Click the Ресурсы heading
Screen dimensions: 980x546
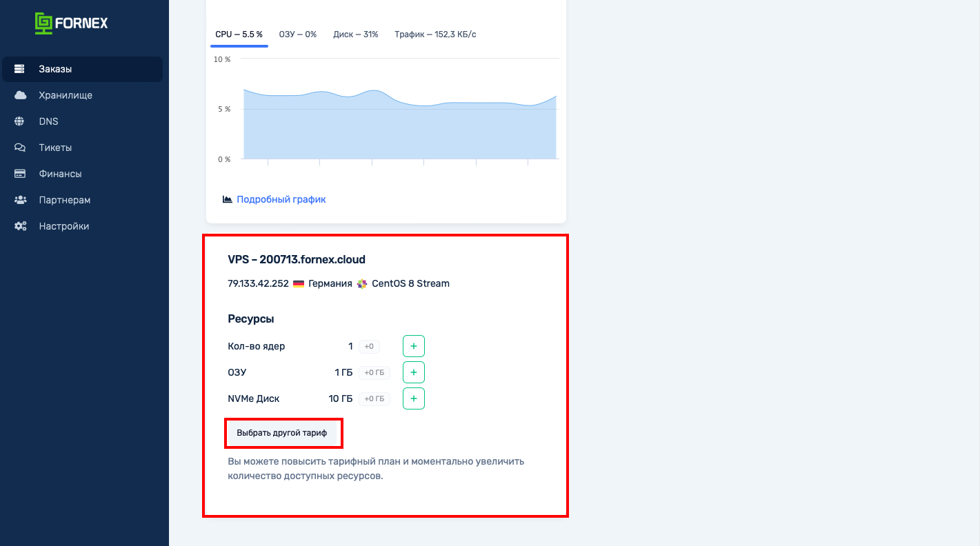click(x=251, y=319)
